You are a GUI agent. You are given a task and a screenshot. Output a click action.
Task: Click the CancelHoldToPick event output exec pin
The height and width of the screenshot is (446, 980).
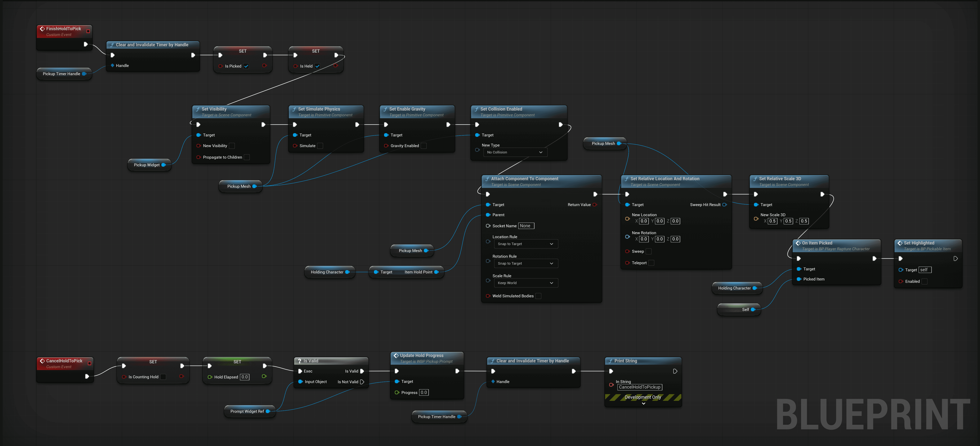coord(87,376)
